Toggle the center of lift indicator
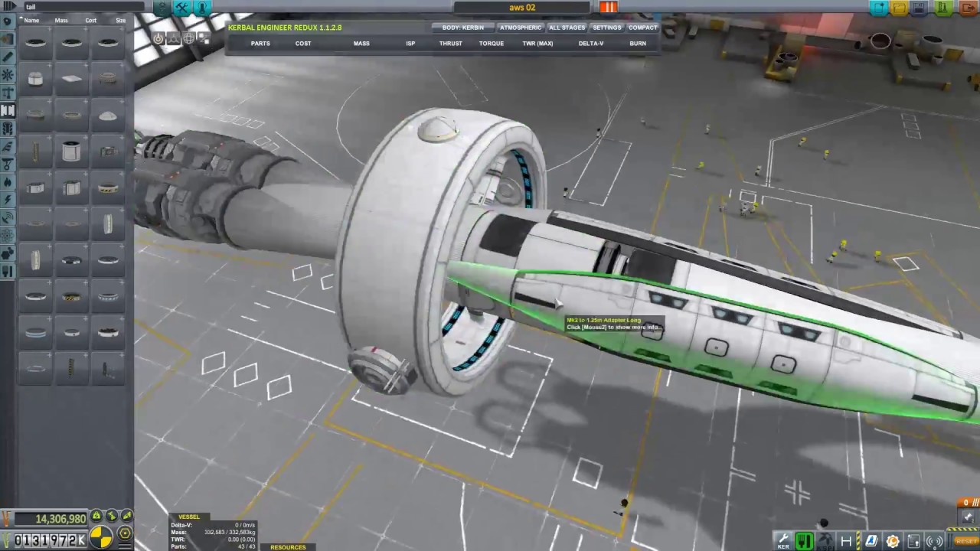Screen dimensions: 980x551 [127, 517]
